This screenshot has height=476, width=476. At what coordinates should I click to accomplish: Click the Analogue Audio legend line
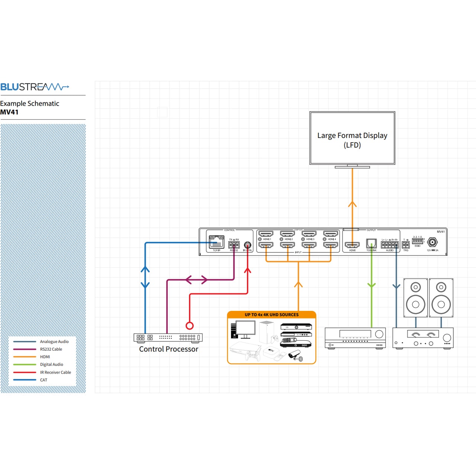pos(25,341)
